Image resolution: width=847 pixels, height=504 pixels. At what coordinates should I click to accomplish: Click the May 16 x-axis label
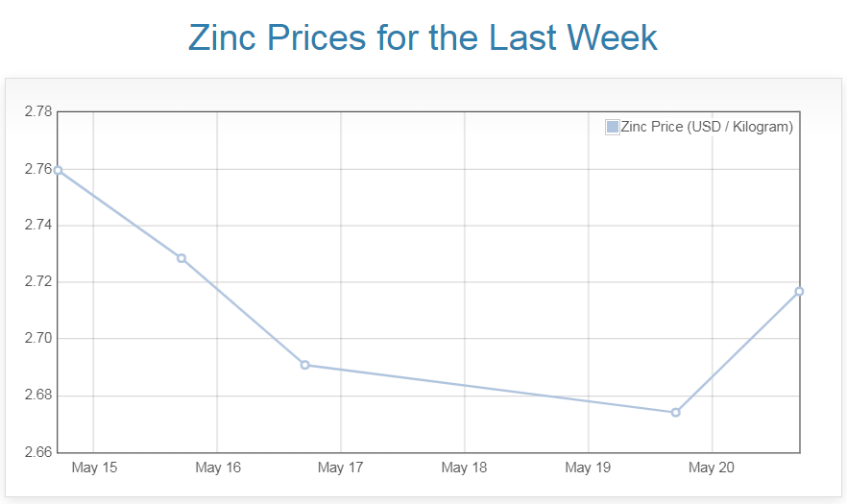click(218, 468)
